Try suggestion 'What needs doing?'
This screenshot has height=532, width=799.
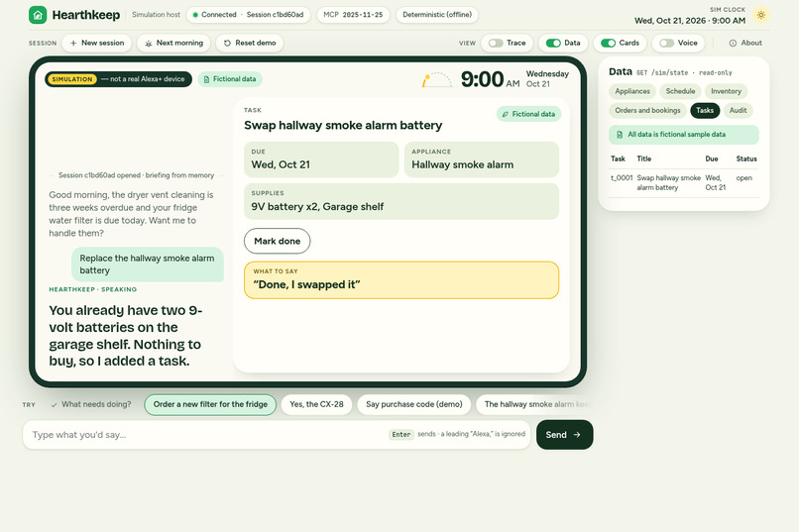coord(91,404)
